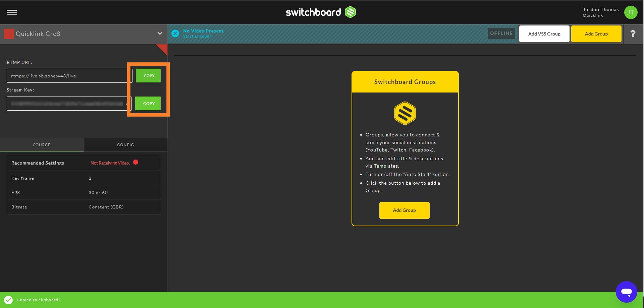This screenshot has height=308, width=644.
Task: Click the bullet about Templates titles and descriptions
Action: coord(404,162)
